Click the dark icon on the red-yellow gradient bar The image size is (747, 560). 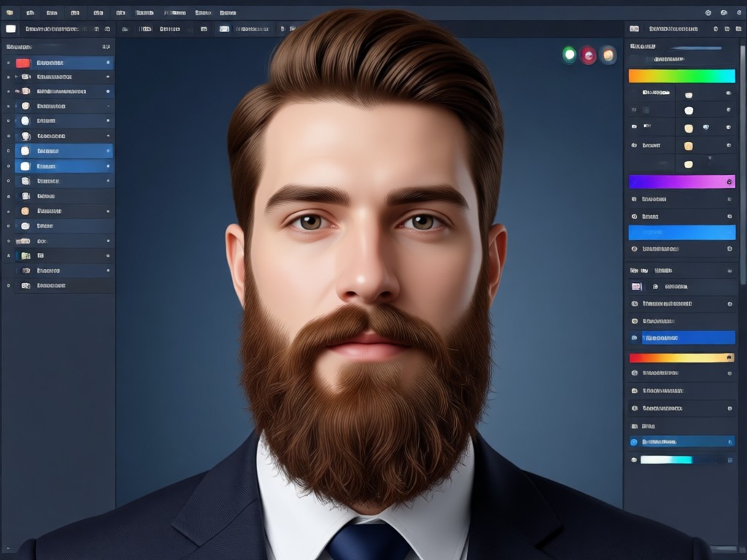click(x=729, y=357)
